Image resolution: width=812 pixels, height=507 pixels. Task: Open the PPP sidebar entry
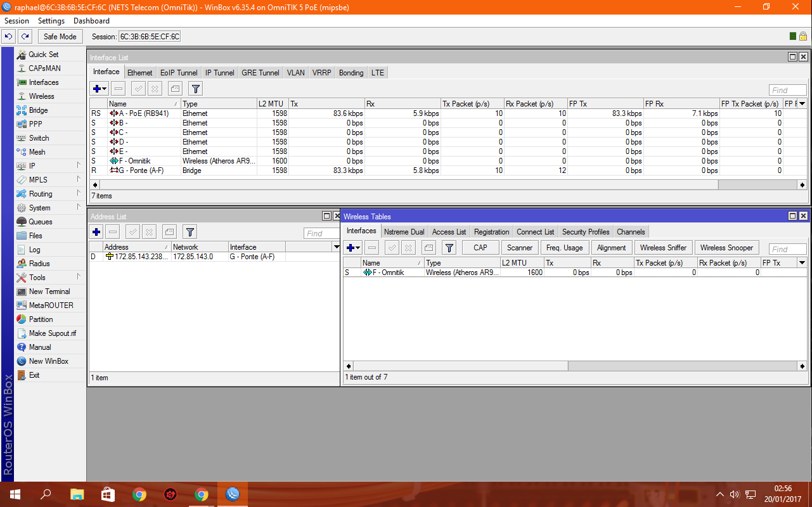tap(35, 124)
